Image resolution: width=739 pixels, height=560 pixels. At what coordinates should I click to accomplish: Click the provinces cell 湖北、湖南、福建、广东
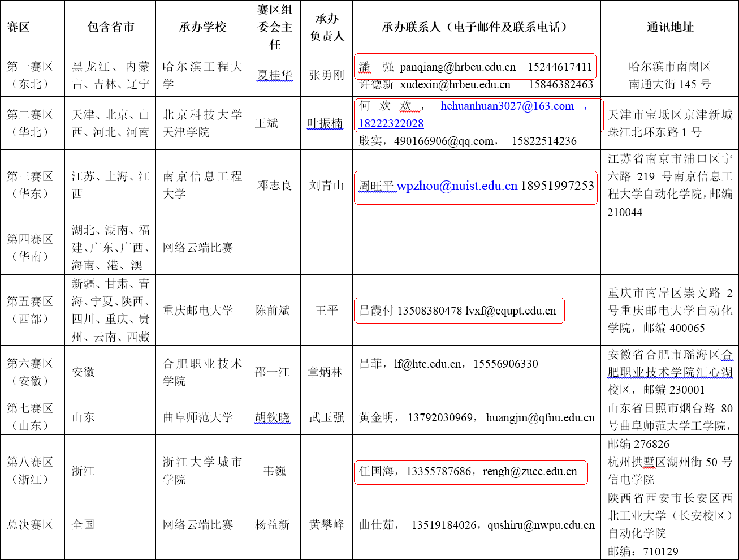[x=110, y=248]
